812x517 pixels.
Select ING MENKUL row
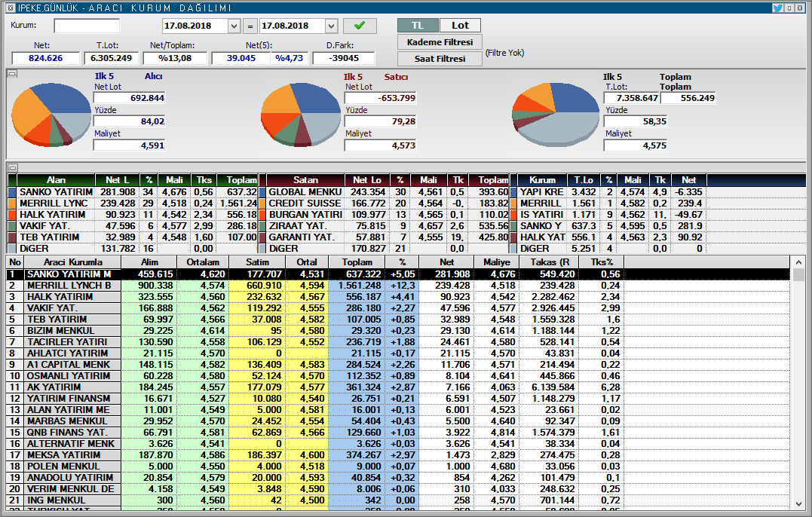click(x=398, y=500)
